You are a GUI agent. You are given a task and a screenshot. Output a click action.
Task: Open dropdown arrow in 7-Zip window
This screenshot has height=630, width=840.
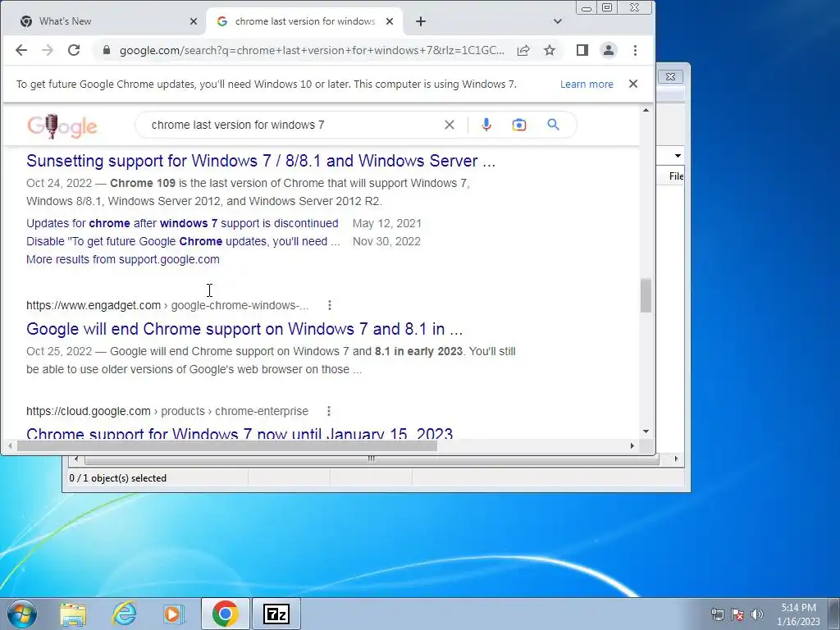pos(678,156)
